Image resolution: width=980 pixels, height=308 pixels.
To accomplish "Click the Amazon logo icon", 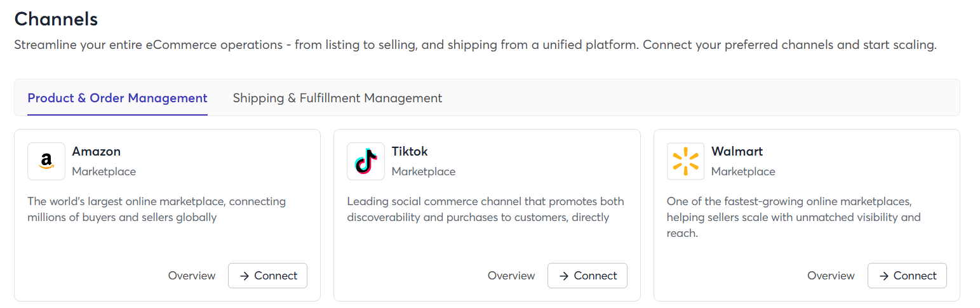I will (46, 161).
